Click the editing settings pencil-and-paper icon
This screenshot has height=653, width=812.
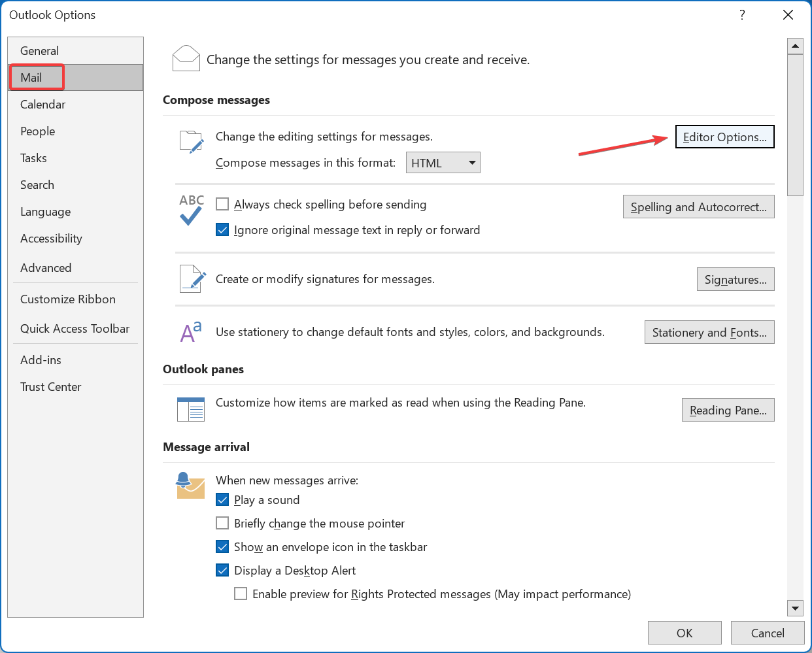tap(191, 141)
